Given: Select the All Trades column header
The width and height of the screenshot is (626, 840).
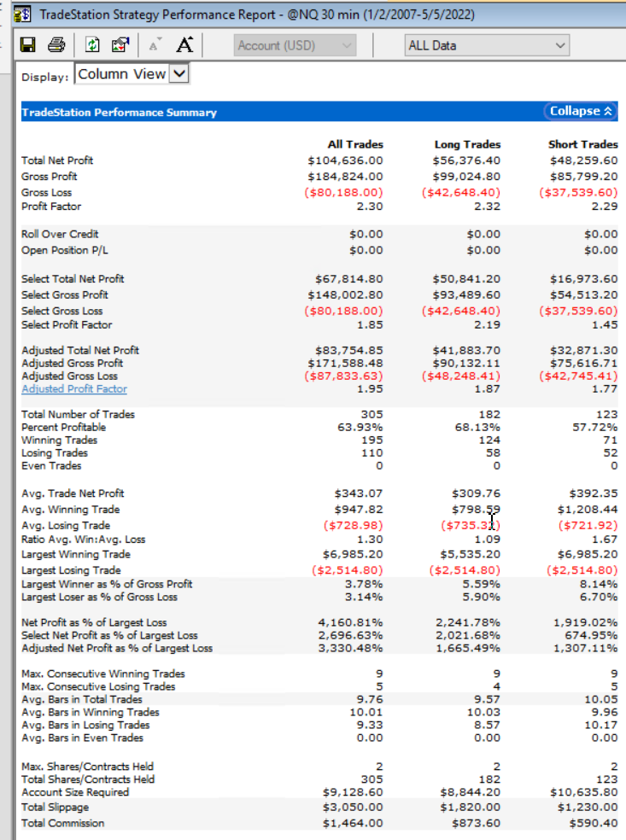Looking at the screenshot, I should tap(355, 144).
